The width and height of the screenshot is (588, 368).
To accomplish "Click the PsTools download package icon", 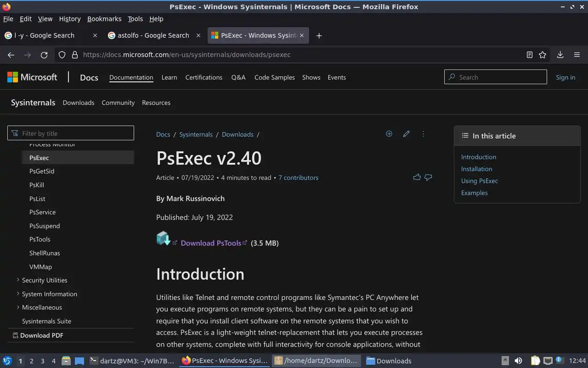I will (x=163, y=238).
